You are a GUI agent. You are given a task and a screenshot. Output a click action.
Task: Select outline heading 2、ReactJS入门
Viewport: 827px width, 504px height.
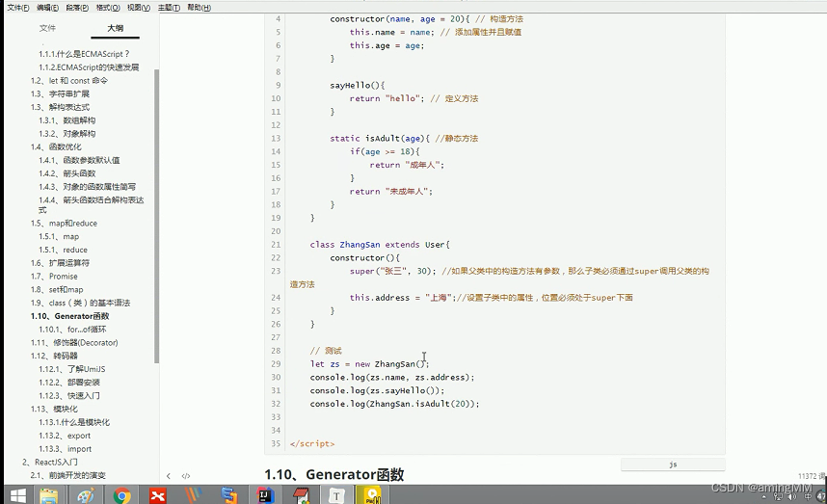[49, 462]
